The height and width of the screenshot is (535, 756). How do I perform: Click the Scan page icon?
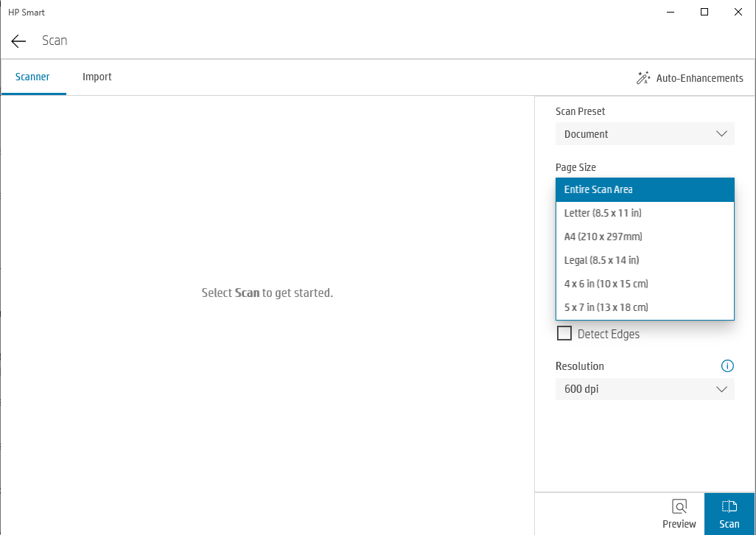tap(729, 506)
